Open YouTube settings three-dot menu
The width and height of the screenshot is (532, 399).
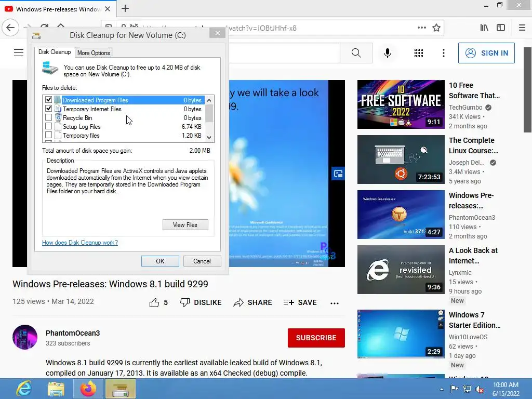(444, 53)
